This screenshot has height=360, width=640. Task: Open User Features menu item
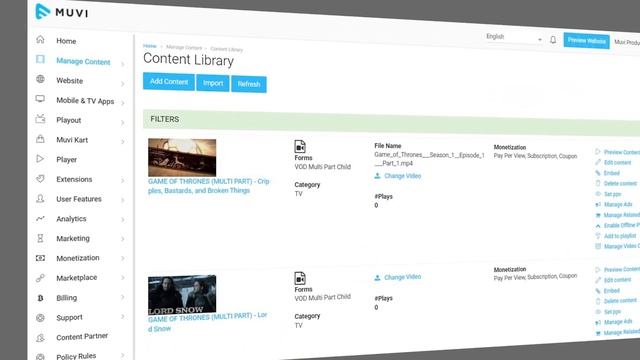tap(79, 199)
